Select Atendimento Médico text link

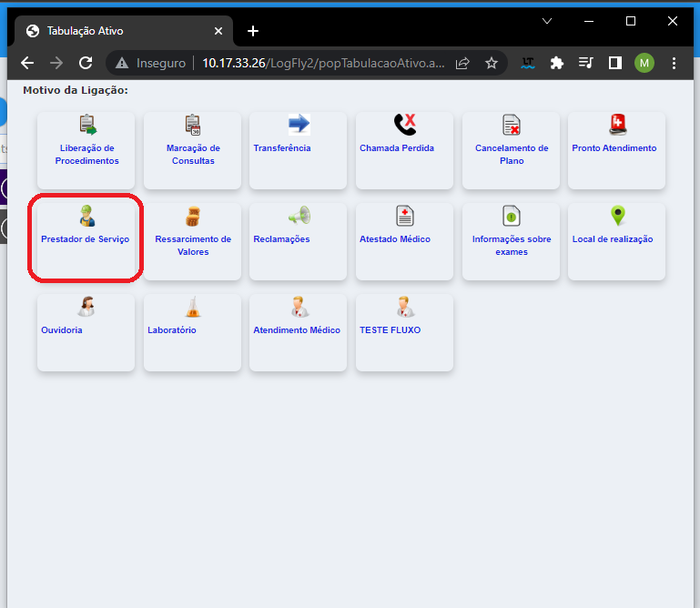click(297, 330)
